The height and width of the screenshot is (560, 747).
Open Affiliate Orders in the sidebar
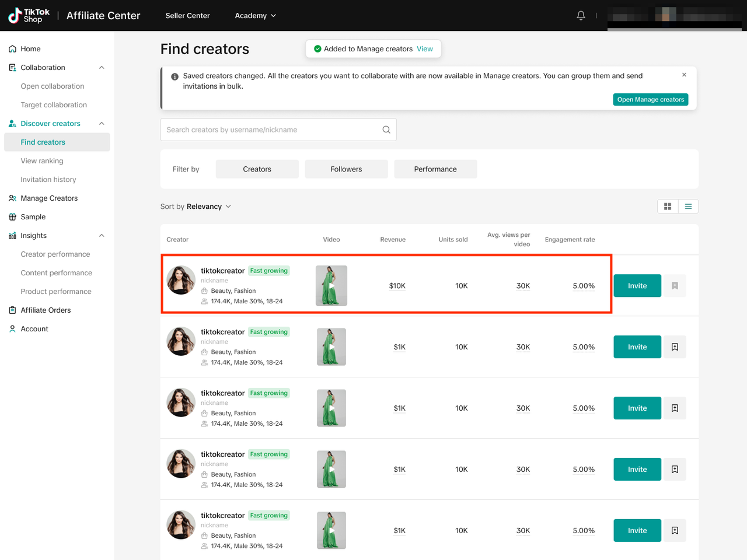(x=46, y=310)
